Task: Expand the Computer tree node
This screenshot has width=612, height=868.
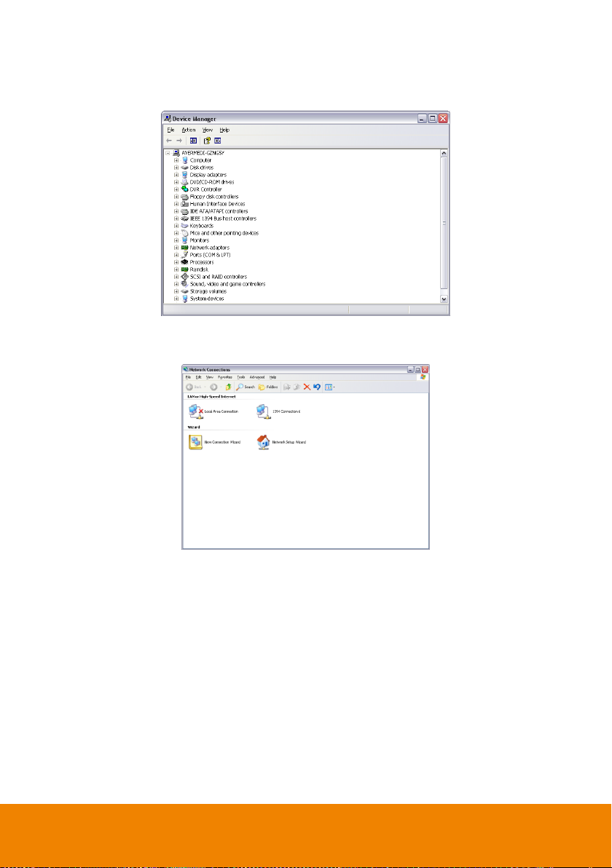Action: coord(176,160)
